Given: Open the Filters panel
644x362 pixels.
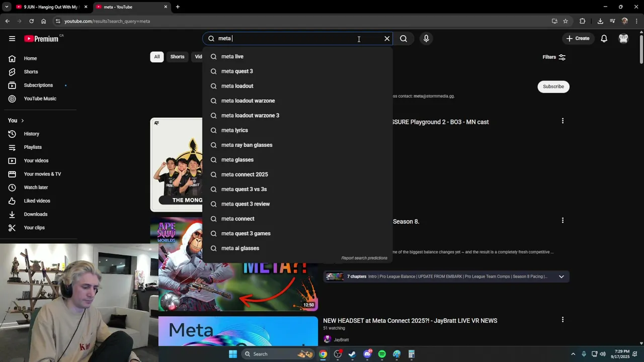Looking at the screenshot, I should (x=554, y=57).
